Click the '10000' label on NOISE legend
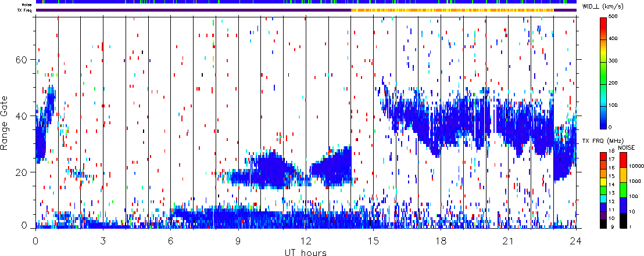Viewport: 644px width, 256px height. coord(636,166)
